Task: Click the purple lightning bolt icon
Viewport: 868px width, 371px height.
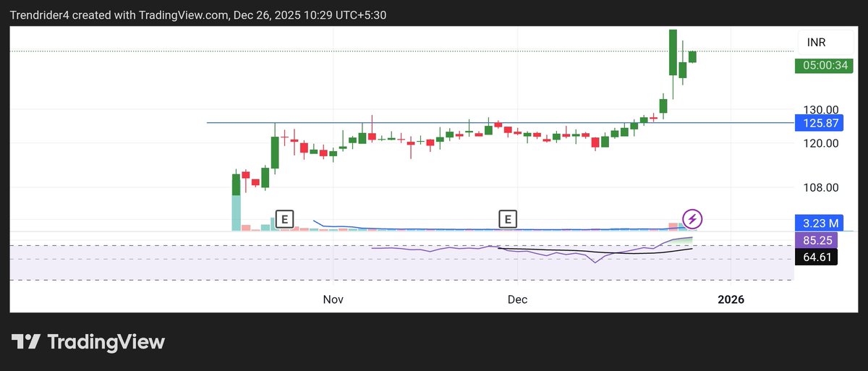Action: click(693, 218)
